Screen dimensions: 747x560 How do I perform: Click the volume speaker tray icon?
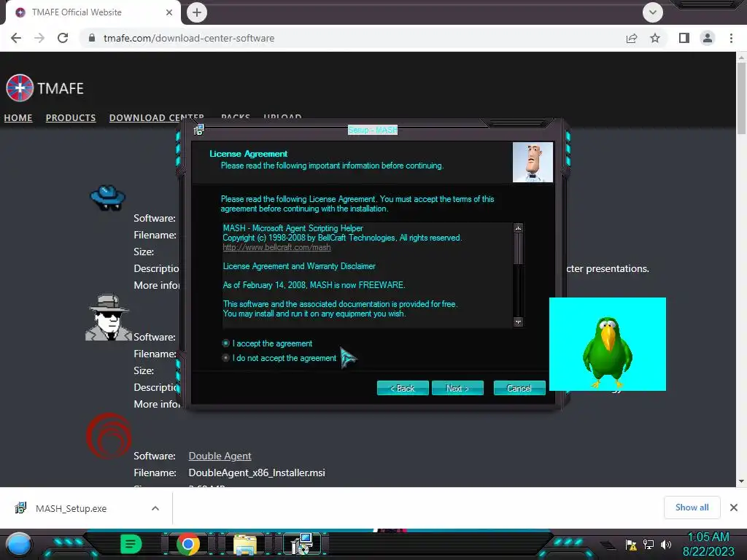tap(666, 545)
